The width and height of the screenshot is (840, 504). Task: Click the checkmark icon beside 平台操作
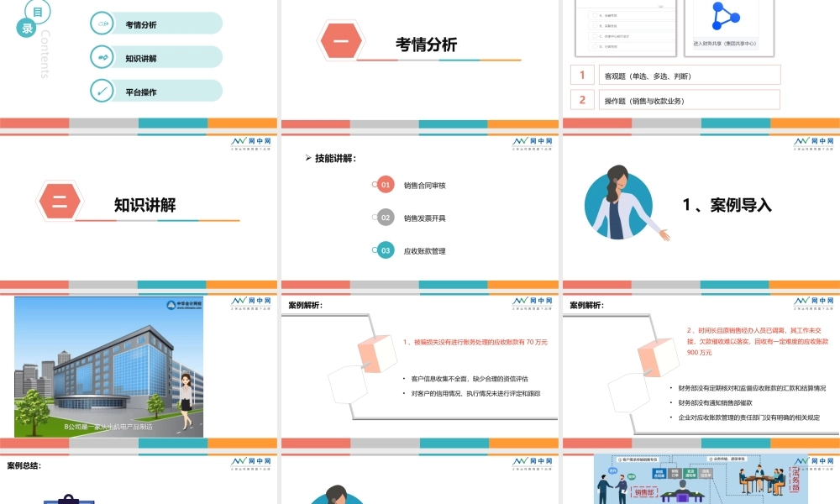pos(102,92)
